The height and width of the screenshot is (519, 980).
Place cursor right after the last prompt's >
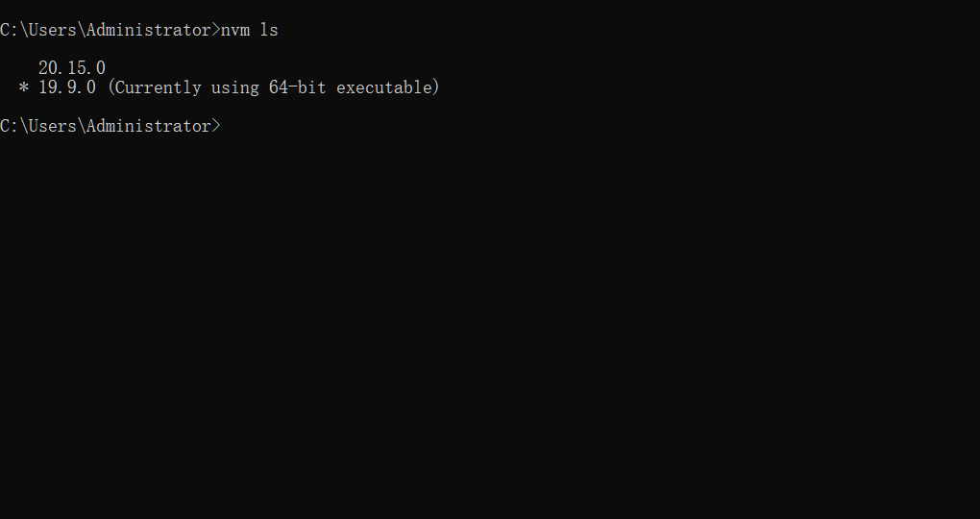pyautogui.click(x=223, y=126)
